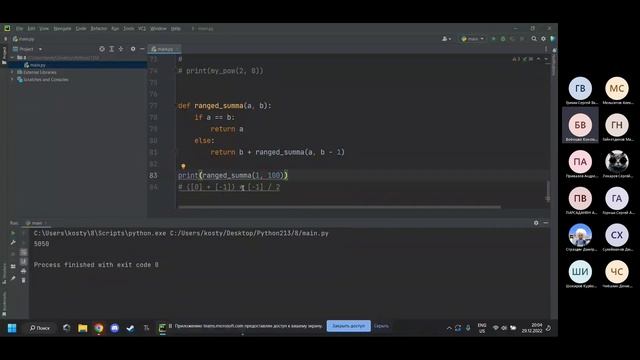The image size is (640, 360).
Task: Click trash icon to clear Run console
Action: point(24,280)
